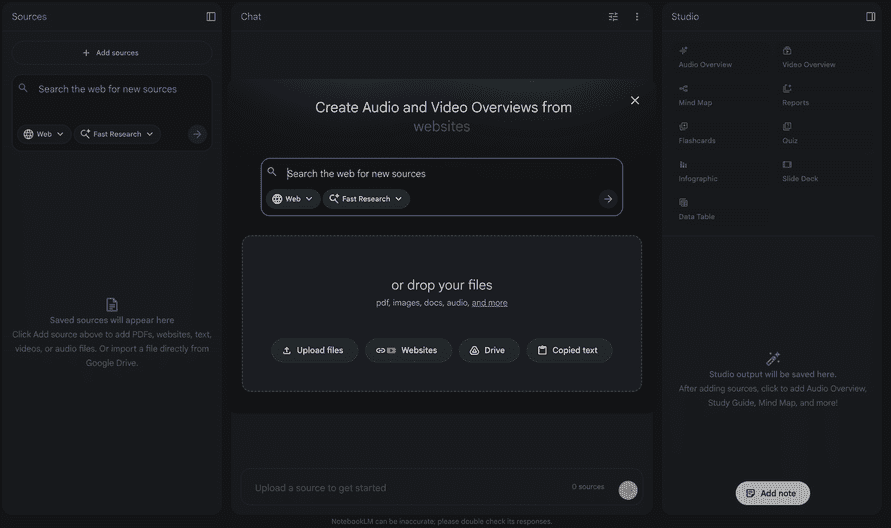Create a Quiz in Studio
Viewport: 891px width, 528px height.
823,134
